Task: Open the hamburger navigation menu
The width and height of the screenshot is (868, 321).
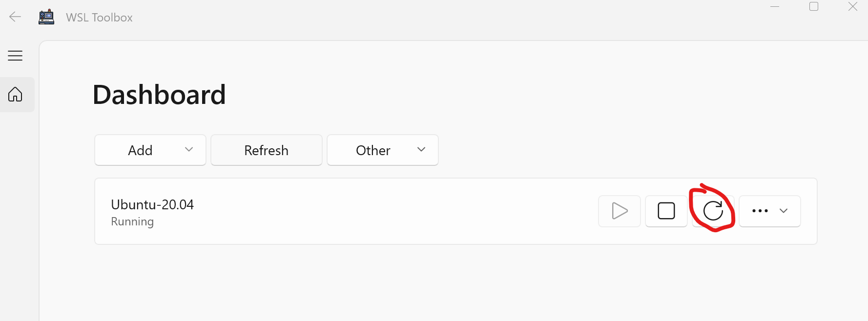Action: click(x=15, y=56)
